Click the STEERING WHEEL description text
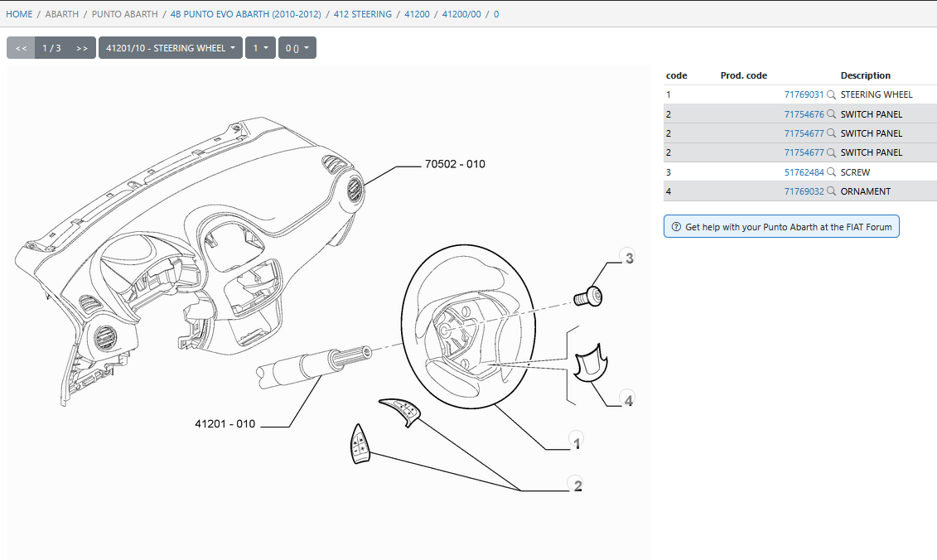 click(x=877, y=94)
